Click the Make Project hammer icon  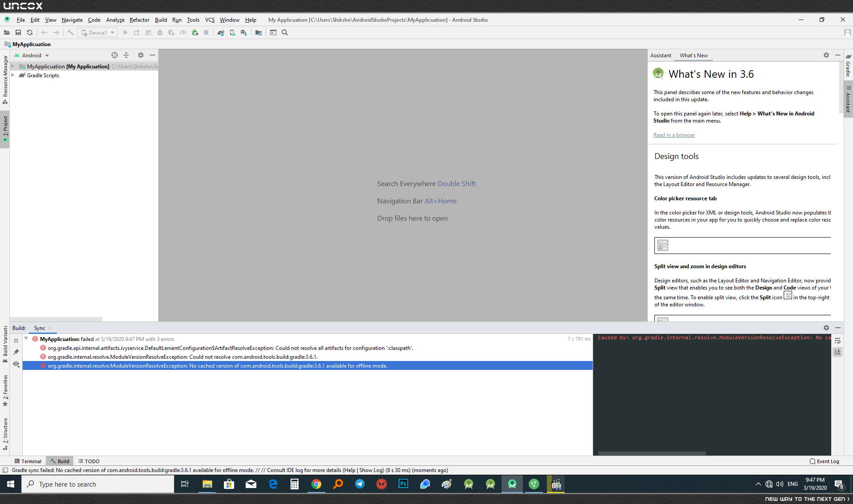point(70,32)
